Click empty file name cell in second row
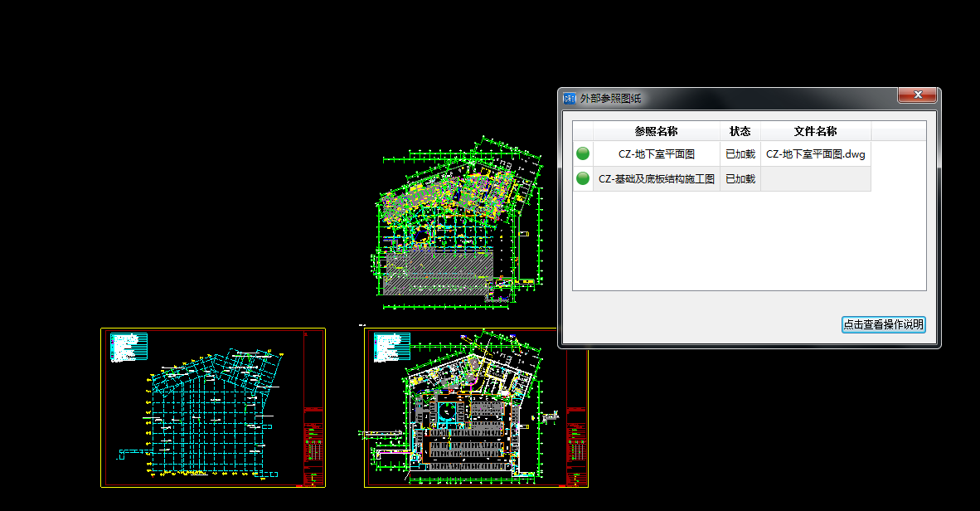This screenshot has width=980, height=511. pos(815,178)
